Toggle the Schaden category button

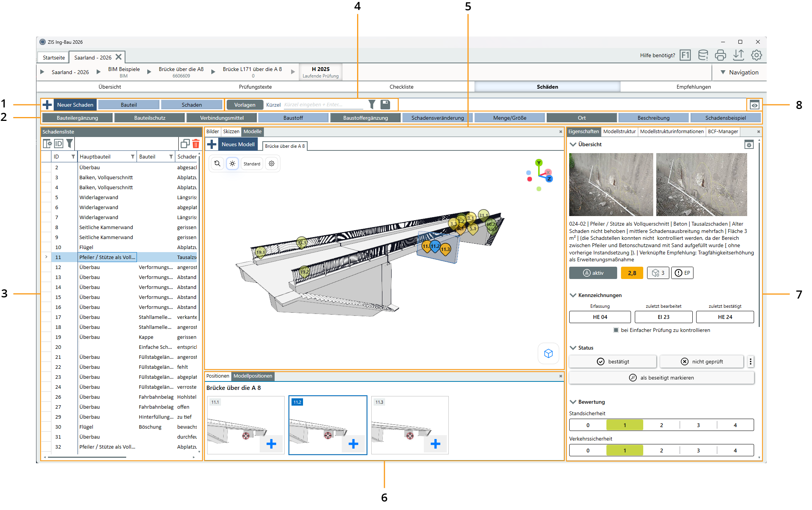point(192,105)
